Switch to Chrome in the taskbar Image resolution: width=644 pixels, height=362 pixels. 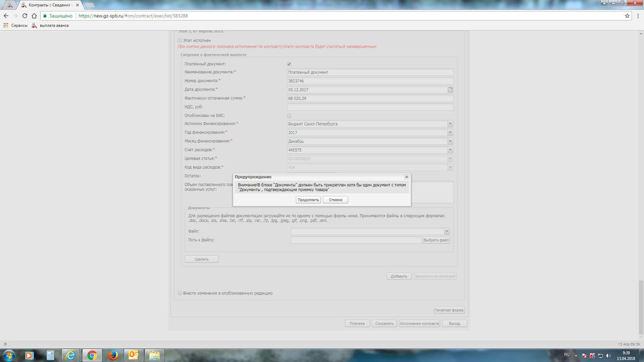pos(92,355)
